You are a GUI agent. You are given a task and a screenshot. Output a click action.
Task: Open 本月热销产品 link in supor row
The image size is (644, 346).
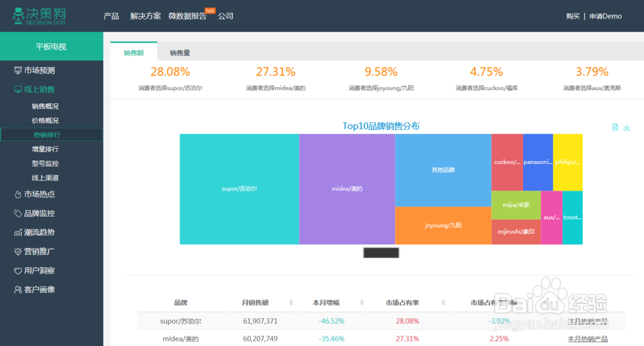point(588,322)
